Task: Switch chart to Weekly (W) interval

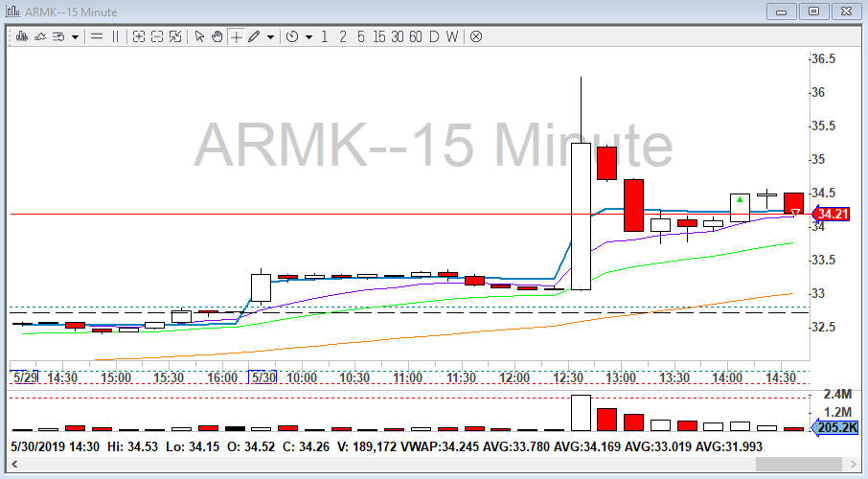Action: (x=451, y=36)
